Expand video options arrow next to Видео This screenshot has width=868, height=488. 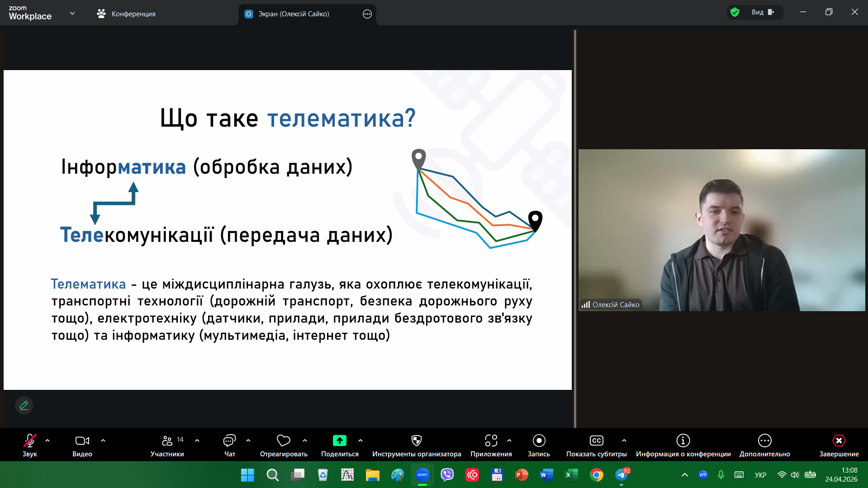click(103, 441)
